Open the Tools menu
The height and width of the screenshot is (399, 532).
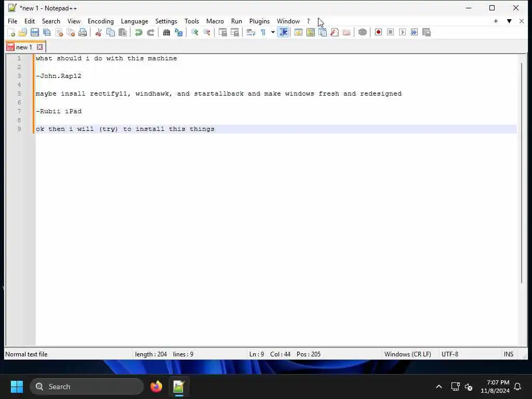point(192,21)
